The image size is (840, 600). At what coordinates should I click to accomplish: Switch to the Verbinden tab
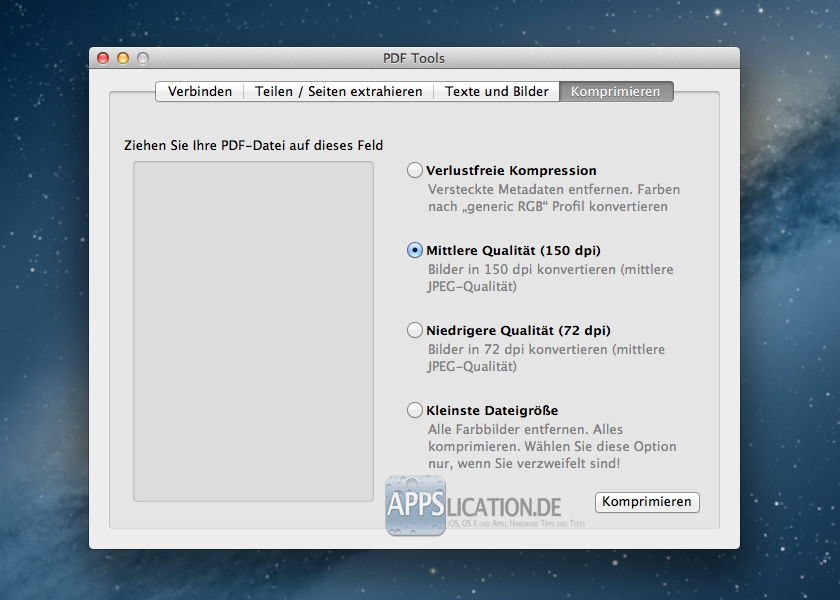tap(200, 92)
